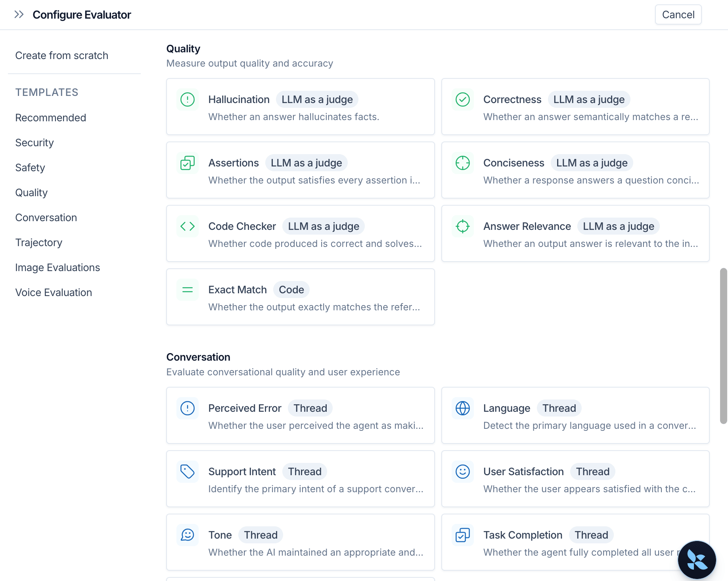Viewport: 728px width, 581px height.
Task: Click LLM as a judge badge on Answer Relevance
Action: (x=619, y=226)
